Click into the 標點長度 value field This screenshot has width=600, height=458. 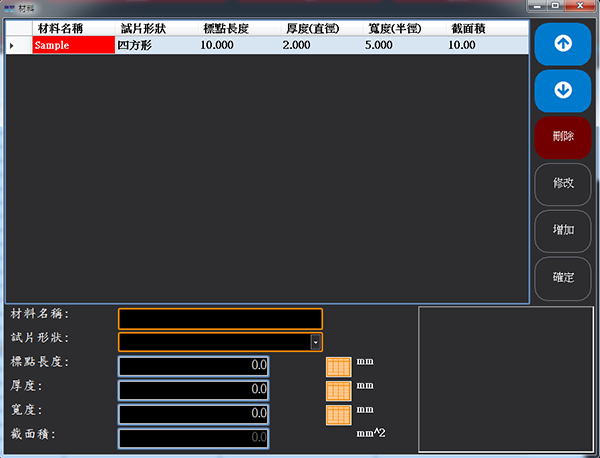tap(193, 366)
